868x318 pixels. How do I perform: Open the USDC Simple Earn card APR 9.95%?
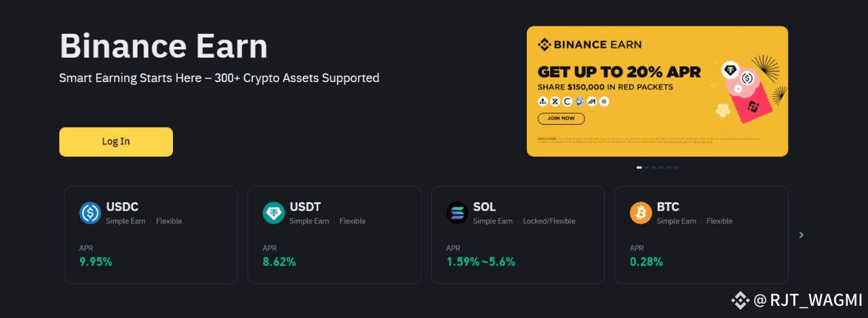151,235
